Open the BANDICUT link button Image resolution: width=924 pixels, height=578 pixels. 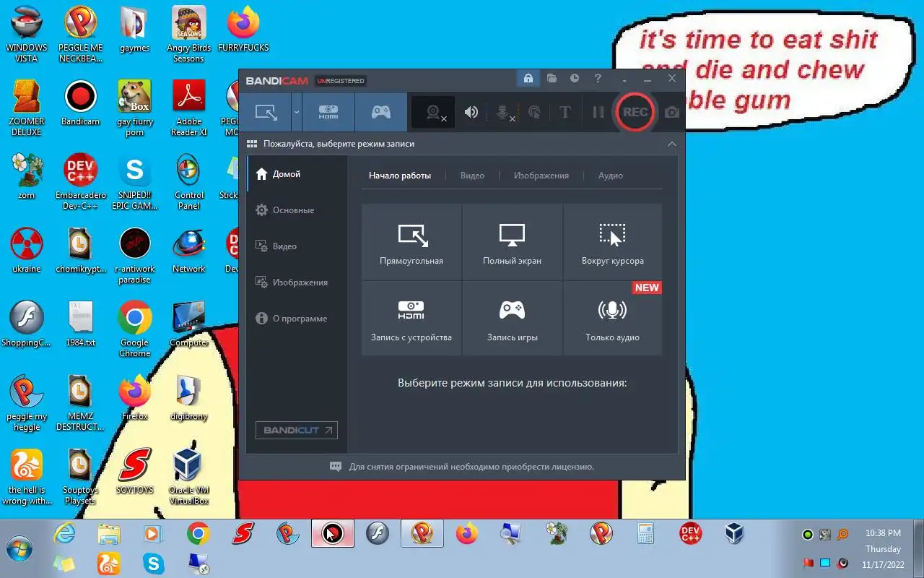(297, 430)
